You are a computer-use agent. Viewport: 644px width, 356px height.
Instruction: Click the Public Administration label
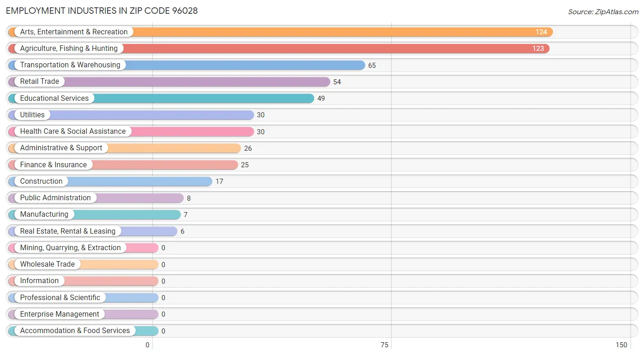tap(55, 198)
